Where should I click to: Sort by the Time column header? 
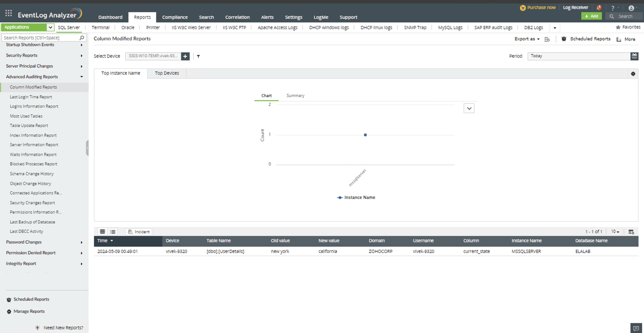click(128, 241)
